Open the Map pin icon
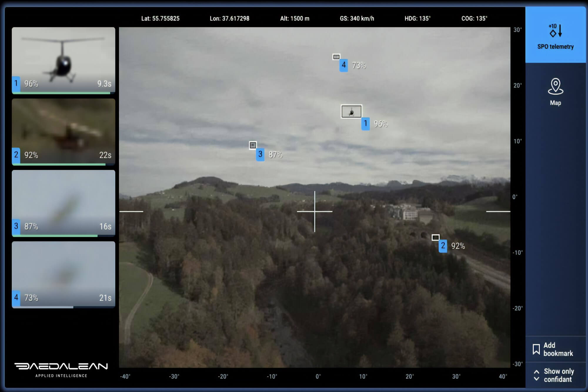The height and width of the screenshot is (392, 588). [555, 86]
